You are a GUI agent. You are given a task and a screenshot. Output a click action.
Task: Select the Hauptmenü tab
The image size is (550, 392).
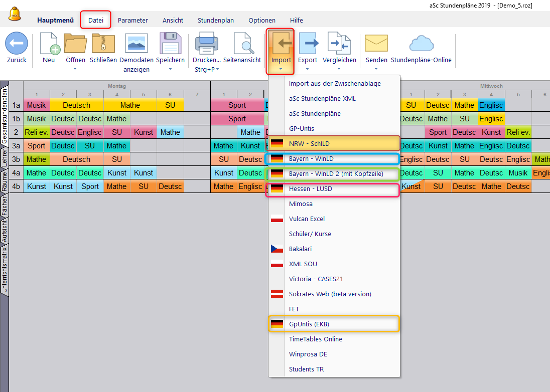[x=55, y=21]
